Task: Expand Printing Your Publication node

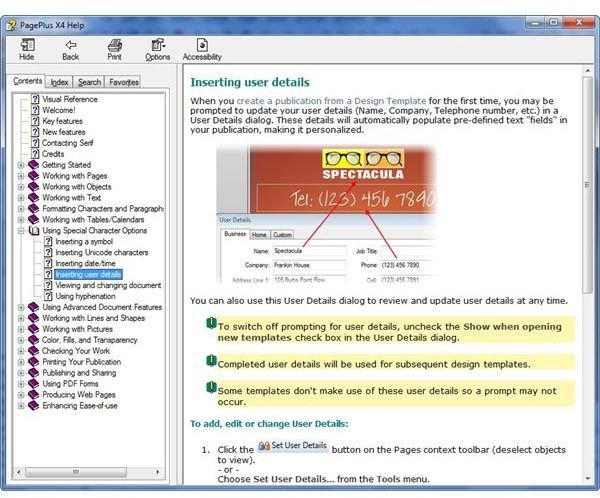Action: click(x=21, y=362)
